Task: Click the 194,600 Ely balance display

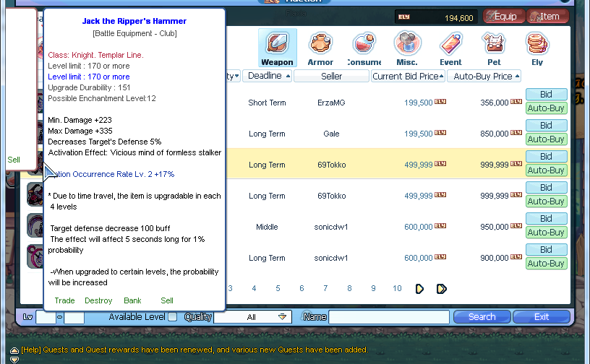Action: (x=436, y=17)
